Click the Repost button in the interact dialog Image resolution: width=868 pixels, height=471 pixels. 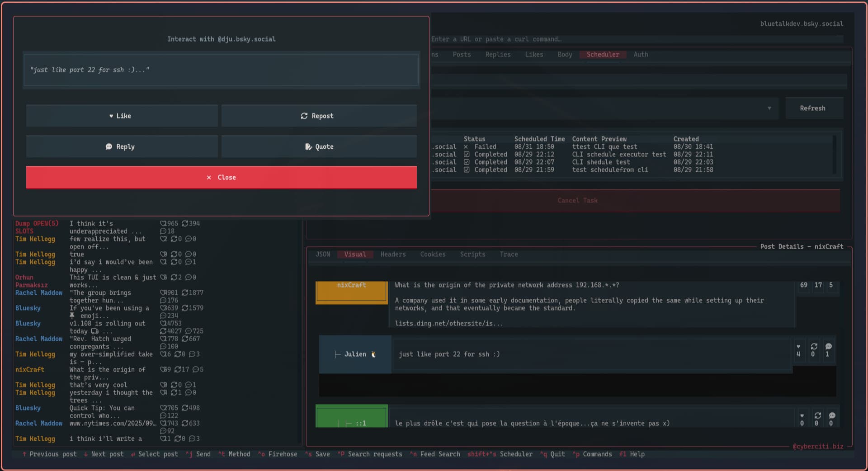[319, 116]
